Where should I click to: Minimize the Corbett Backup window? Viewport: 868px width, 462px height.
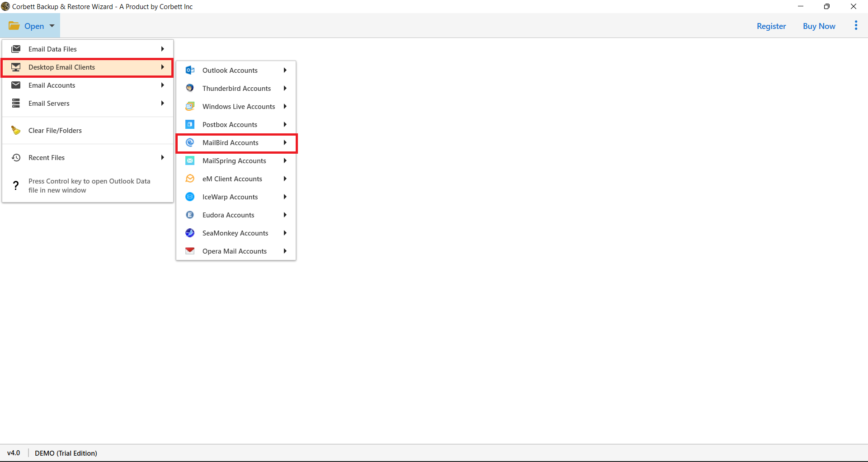tap(801, 6)
